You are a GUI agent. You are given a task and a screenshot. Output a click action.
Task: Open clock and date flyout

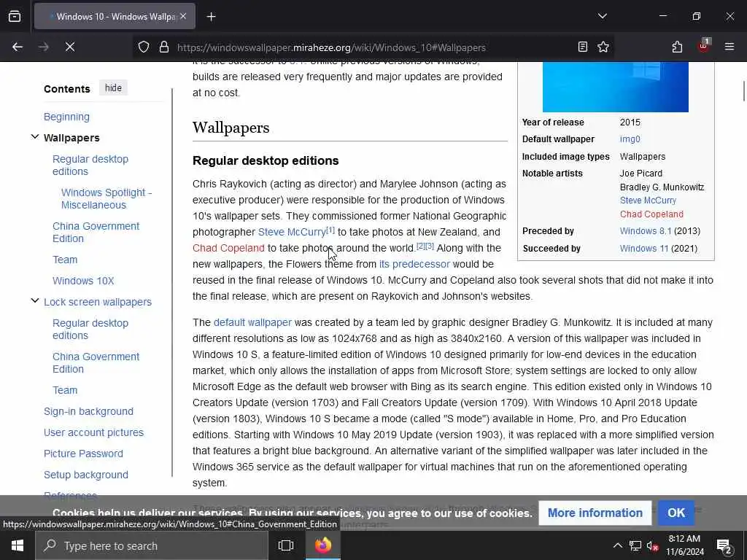click(684, 545)
